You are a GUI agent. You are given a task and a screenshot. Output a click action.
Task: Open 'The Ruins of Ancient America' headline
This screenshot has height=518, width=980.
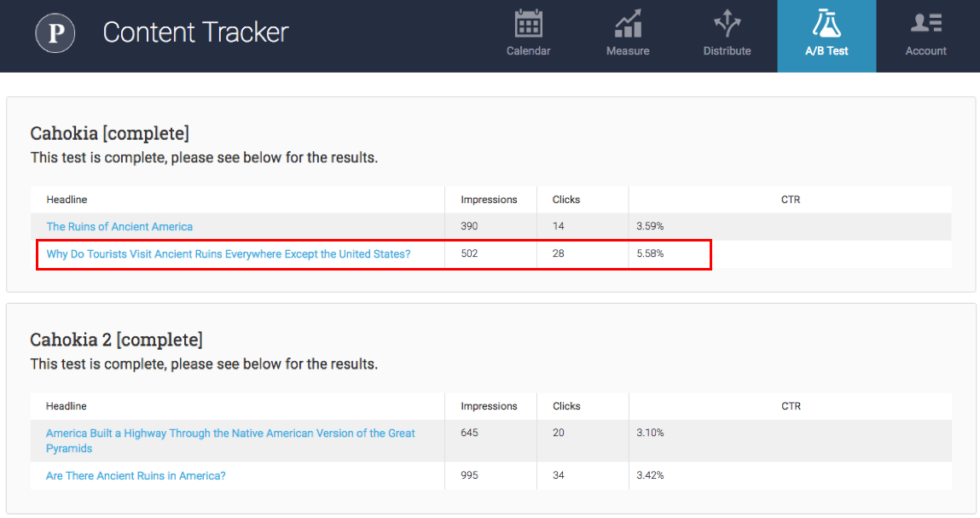(x=119, y=227)
